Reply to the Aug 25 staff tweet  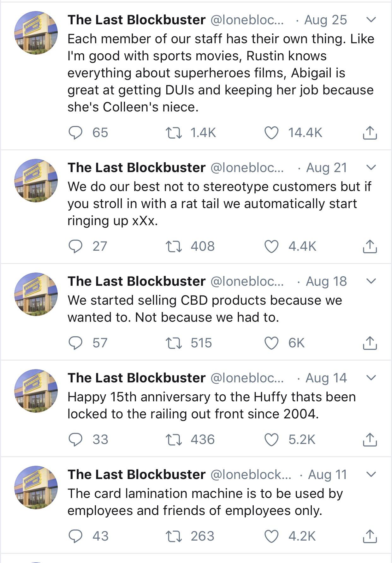[x=76, y=133]
